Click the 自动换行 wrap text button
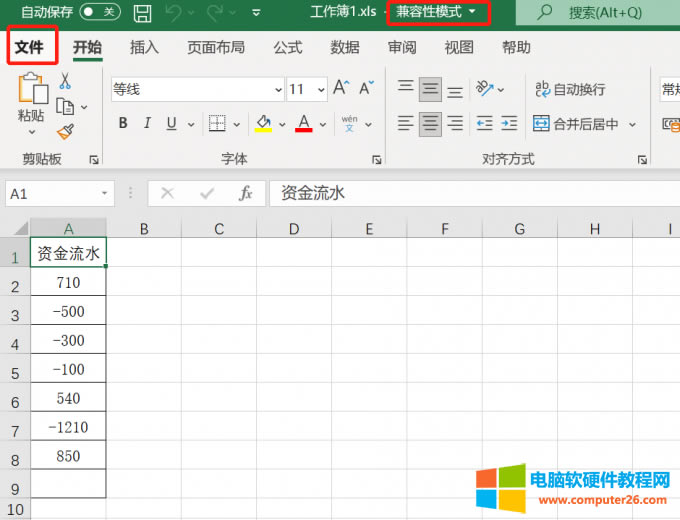The image size is (680, 520). 570,89
